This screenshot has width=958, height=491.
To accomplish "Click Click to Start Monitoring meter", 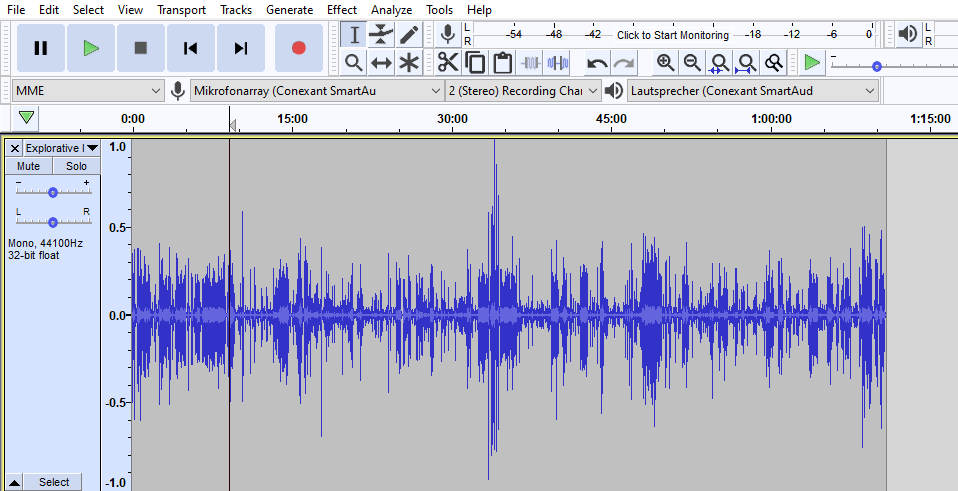I will pos(673,35).
